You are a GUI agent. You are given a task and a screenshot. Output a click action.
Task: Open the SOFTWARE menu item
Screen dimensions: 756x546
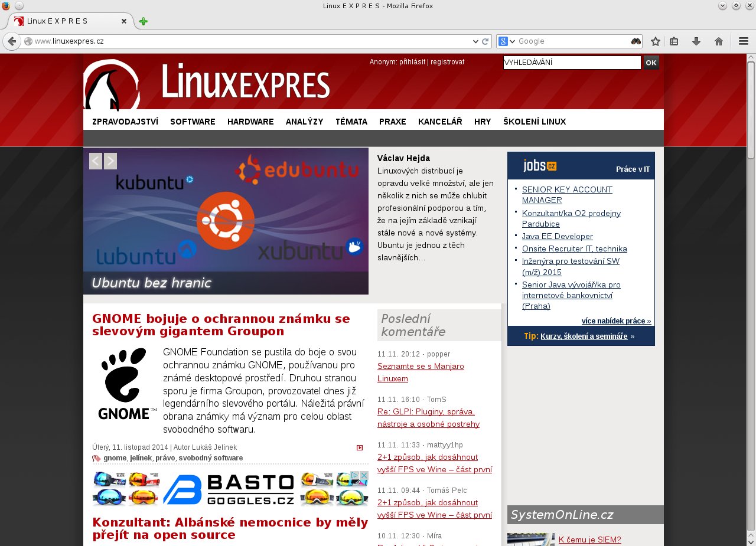[193, 122]
